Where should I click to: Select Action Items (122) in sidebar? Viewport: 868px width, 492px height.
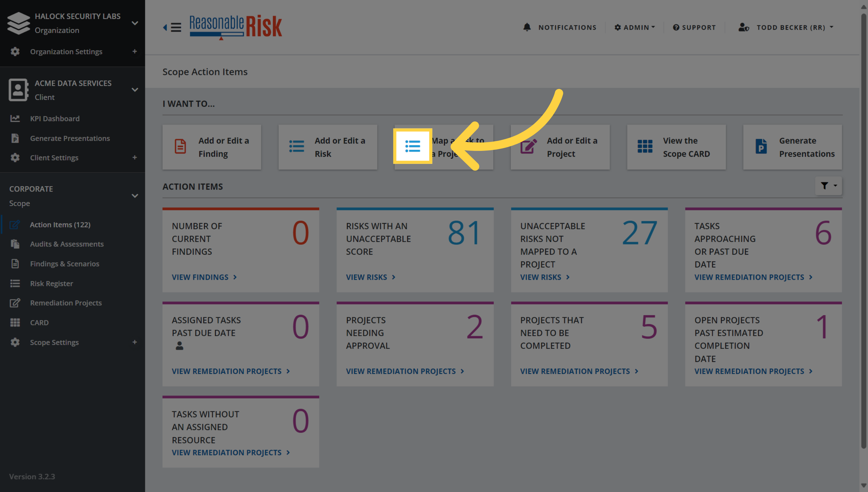coord(60,225)
